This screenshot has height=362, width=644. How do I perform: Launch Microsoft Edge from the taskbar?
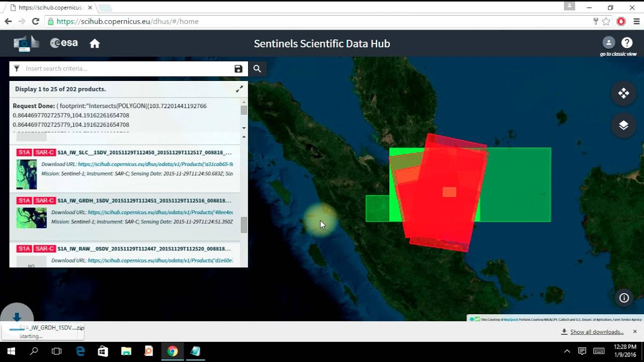click(80, 351)
